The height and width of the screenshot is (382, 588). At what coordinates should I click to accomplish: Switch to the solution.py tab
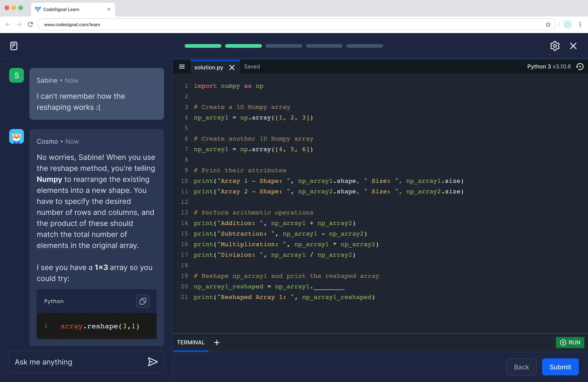click(x=209, y=67)
